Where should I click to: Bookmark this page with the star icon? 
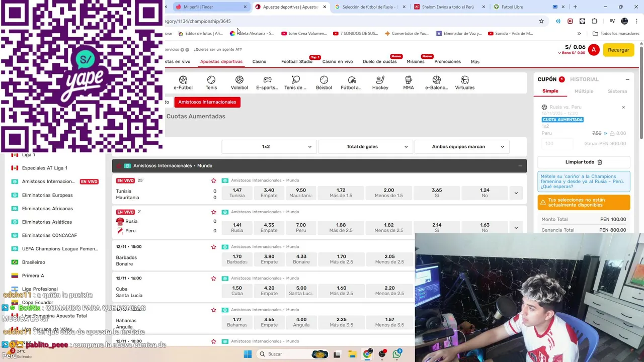(541, 21)
